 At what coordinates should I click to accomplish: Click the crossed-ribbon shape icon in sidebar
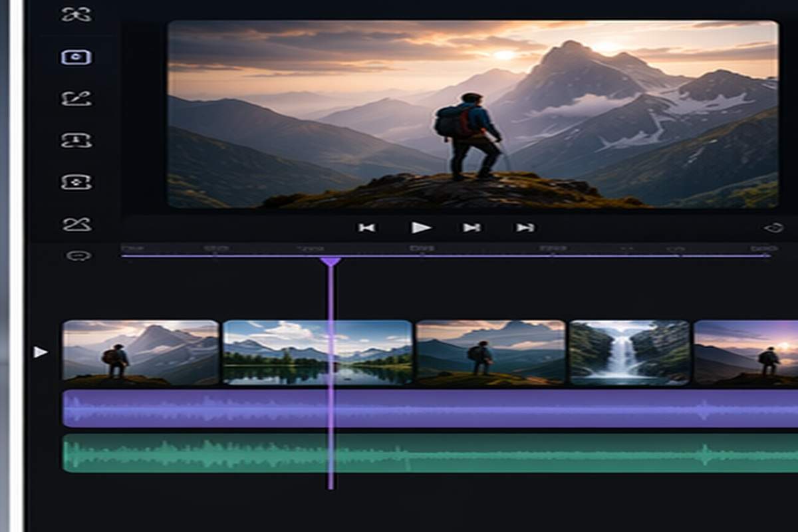coord(76,224)
